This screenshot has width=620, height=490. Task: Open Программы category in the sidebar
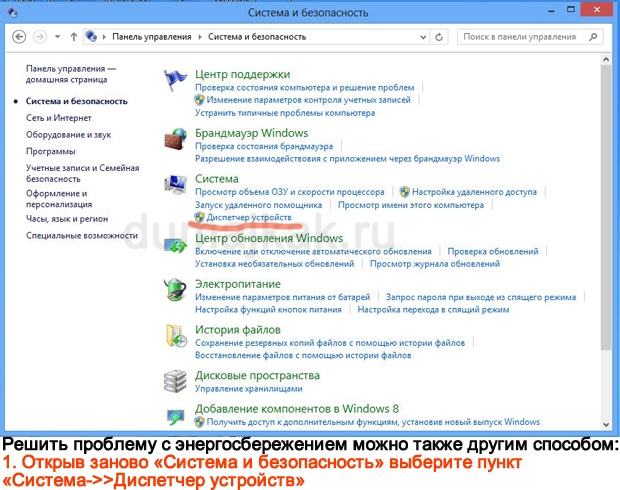click(x=51, y=151)
